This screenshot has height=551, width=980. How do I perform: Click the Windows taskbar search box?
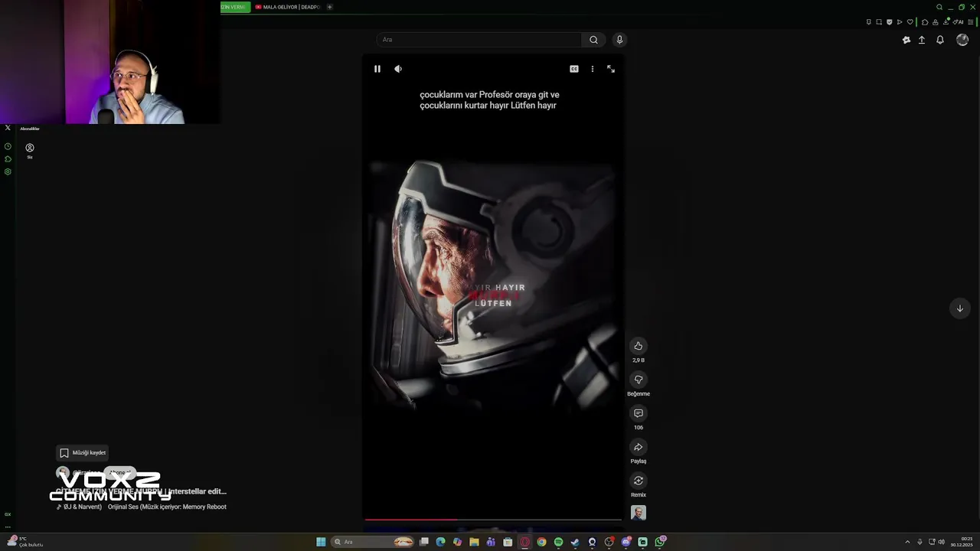tap(373, 542)
